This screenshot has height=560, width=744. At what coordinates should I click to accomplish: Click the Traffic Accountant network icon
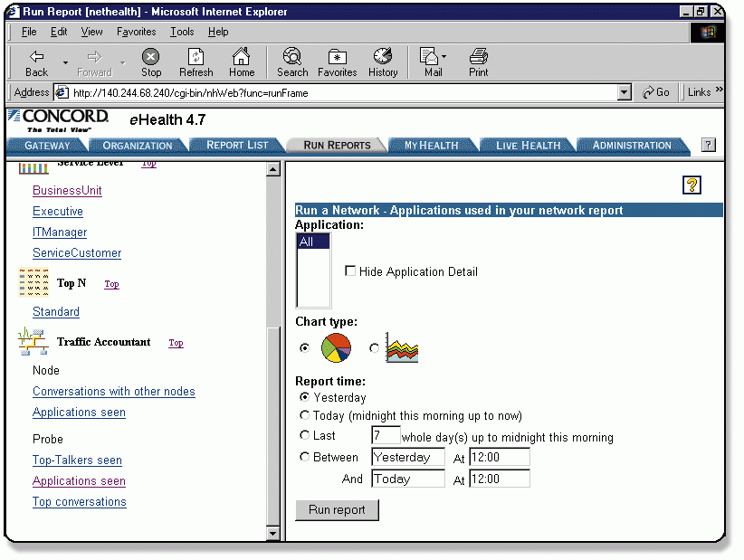[x=33, y=341]
